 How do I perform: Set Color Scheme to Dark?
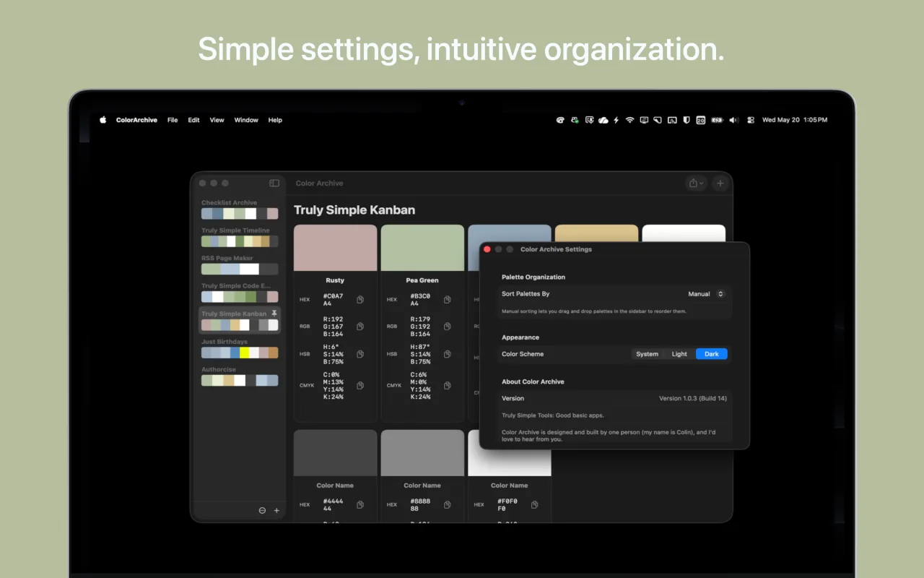pos(712,354)
